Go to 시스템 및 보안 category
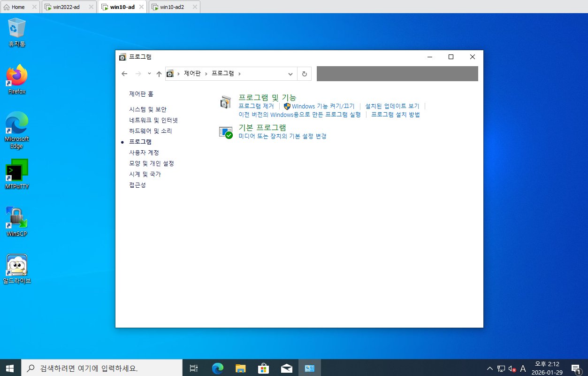Image resolution: width=588 pixels, height=376 pixels. pyautogui.click(x=148, y=109)
